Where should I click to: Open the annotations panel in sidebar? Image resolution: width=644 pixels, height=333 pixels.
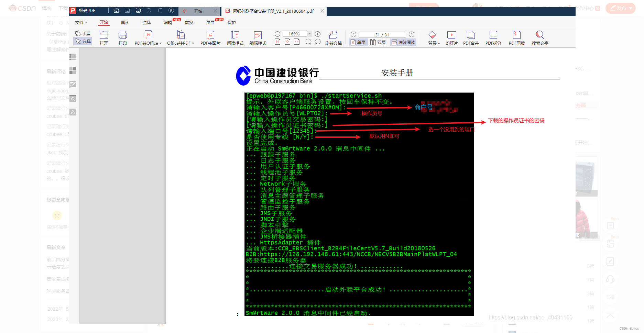(x=73, y=84)
